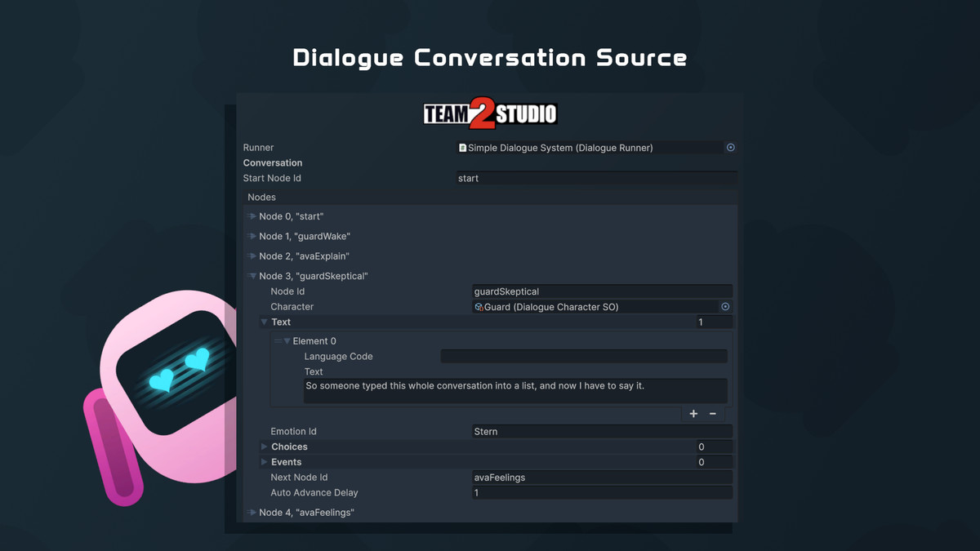Grab the Element 0 reorder handle

(x=278, y=341)
